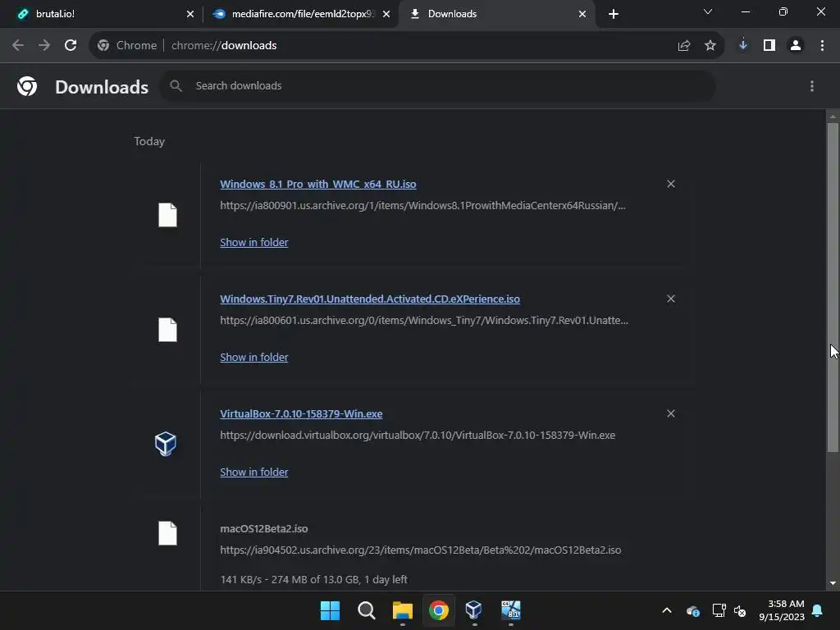
Task: Switch to the mediafire.com tab
Action: coord(302,14)
